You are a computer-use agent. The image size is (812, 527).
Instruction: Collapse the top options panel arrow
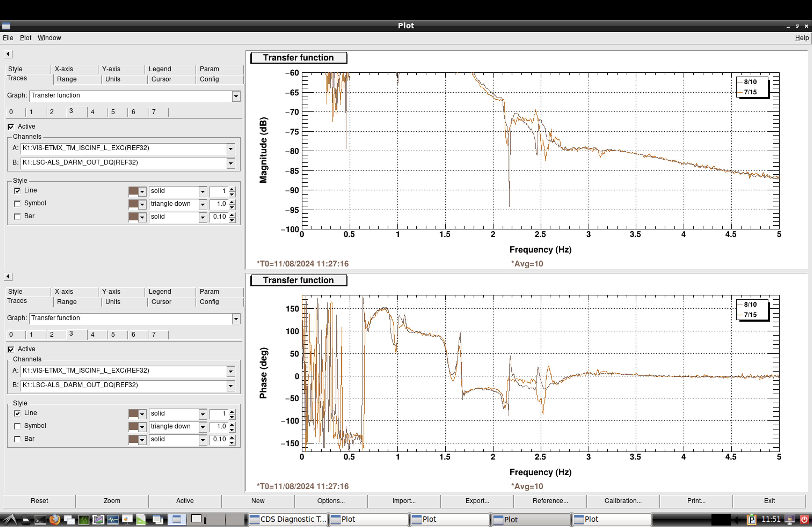[8, 54]
